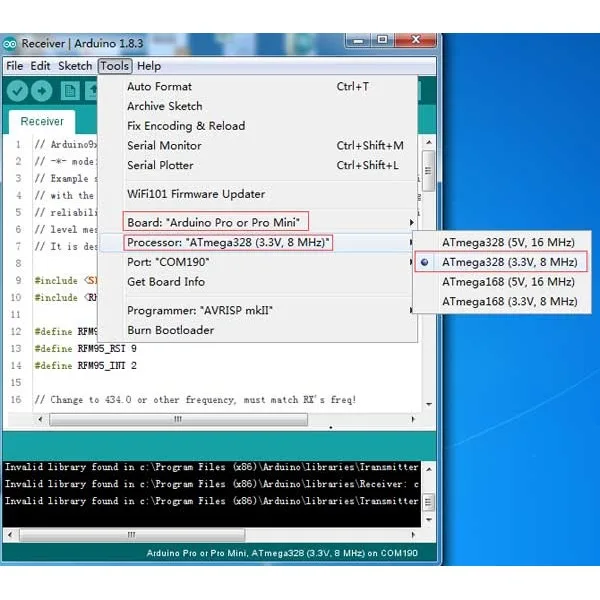Run Auto Format from Tools menu
This screenshot has width=600, height=600.
point(258,86)
